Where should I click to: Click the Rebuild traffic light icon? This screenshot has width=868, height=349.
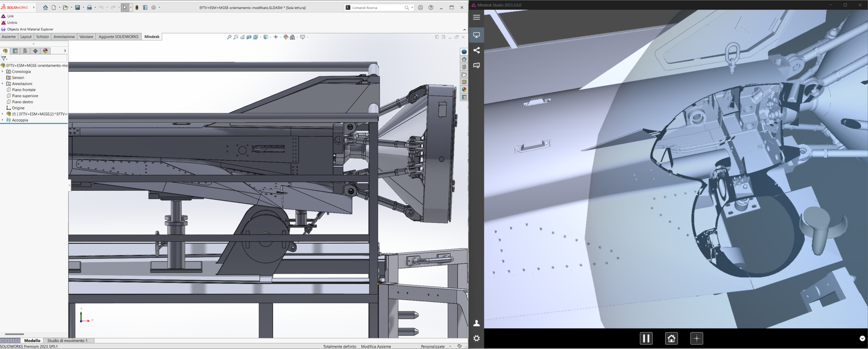tap(137, 8)
